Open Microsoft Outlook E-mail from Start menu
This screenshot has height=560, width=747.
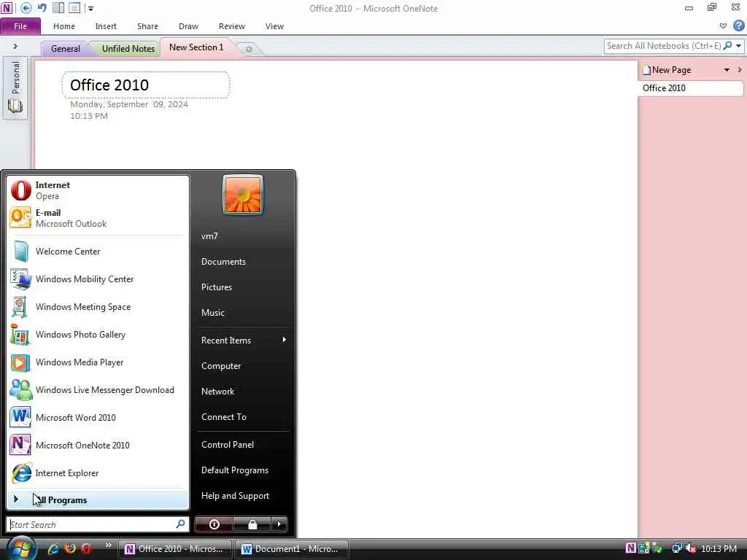pyautogui.click(x=97, y=218)
